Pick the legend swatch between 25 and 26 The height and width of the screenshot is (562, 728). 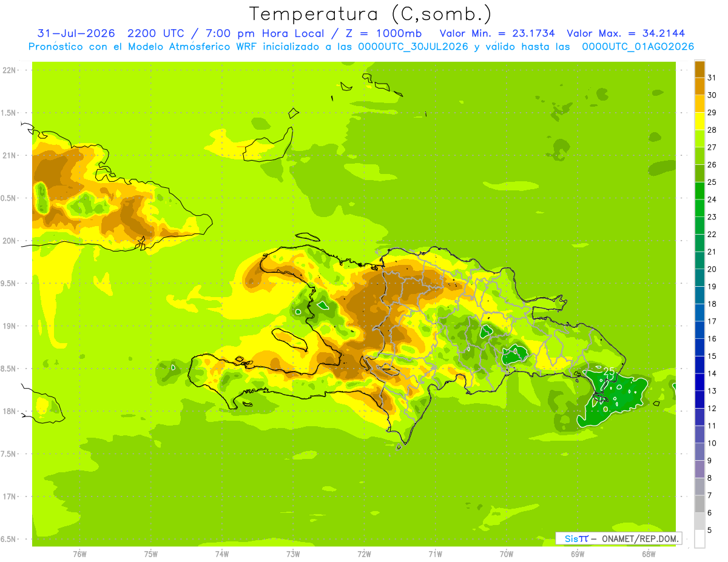pyautogui.click(x=699, y=173)
